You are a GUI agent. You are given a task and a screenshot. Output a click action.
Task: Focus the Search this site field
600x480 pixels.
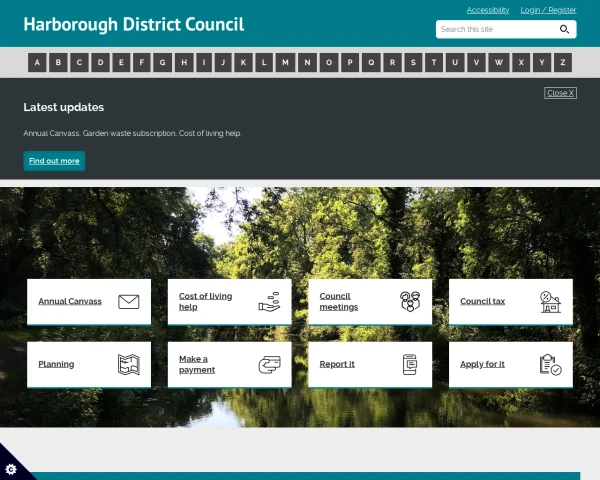[x=506, y=29]
